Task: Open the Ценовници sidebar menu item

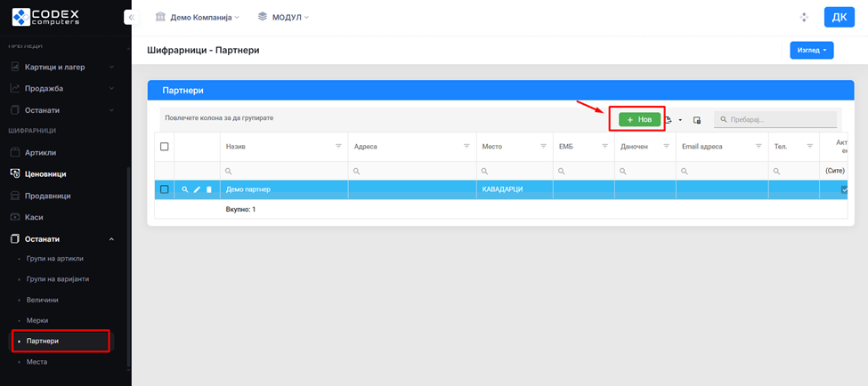Action: tap(45, 174)
